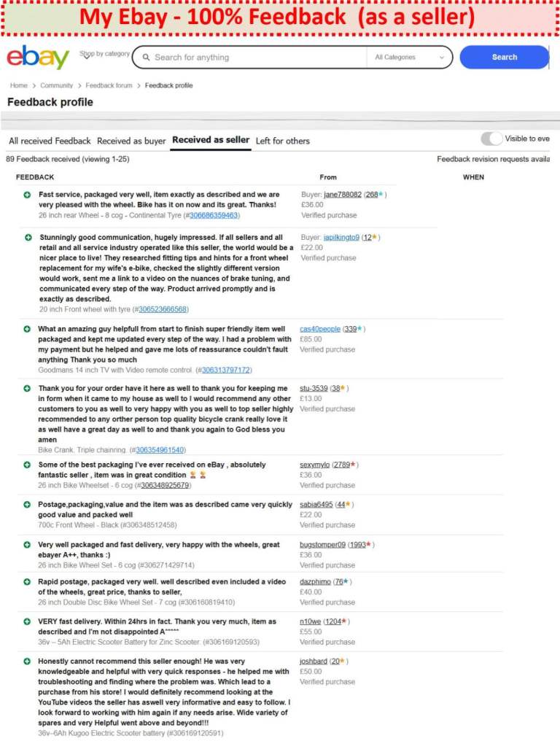Viewport: 560px width, 741px height.
Task: Click positive icon on Goodmans TV feedback
Action: pyautogui.click(x=27, y=330)
